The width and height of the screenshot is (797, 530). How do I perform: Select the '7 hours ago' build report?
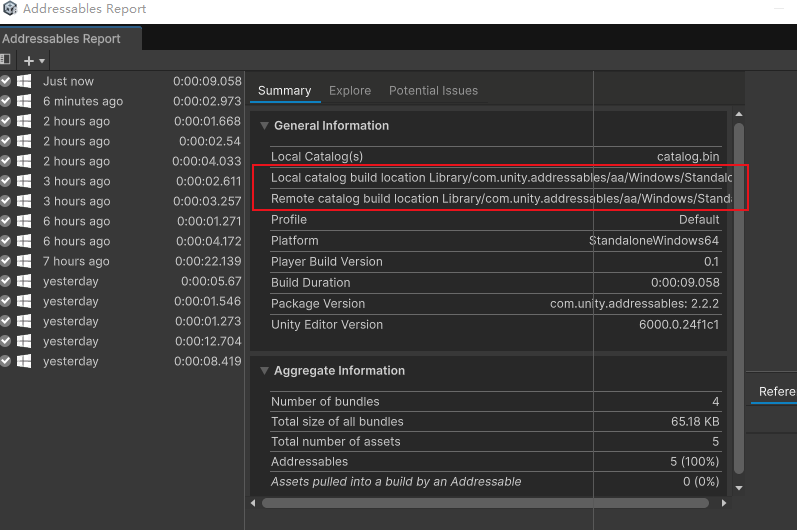(x=121, y=261)
